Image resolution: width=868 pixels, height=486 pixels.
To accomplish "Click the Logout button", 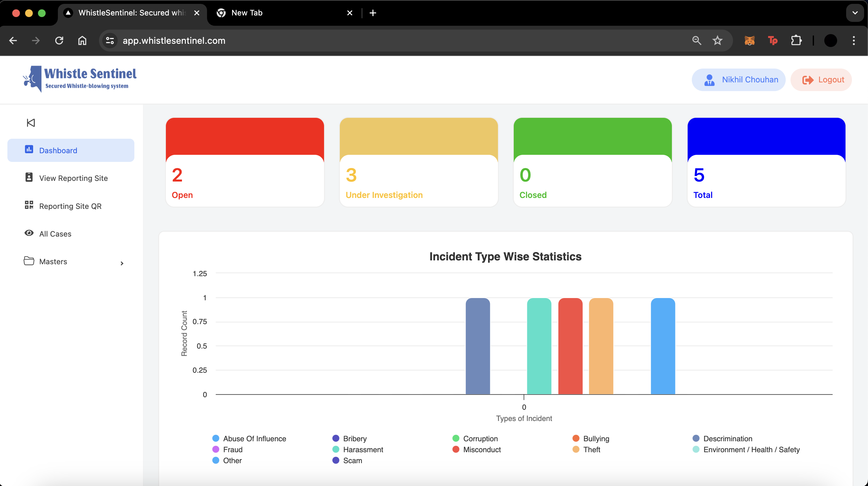I will (821, 79).
